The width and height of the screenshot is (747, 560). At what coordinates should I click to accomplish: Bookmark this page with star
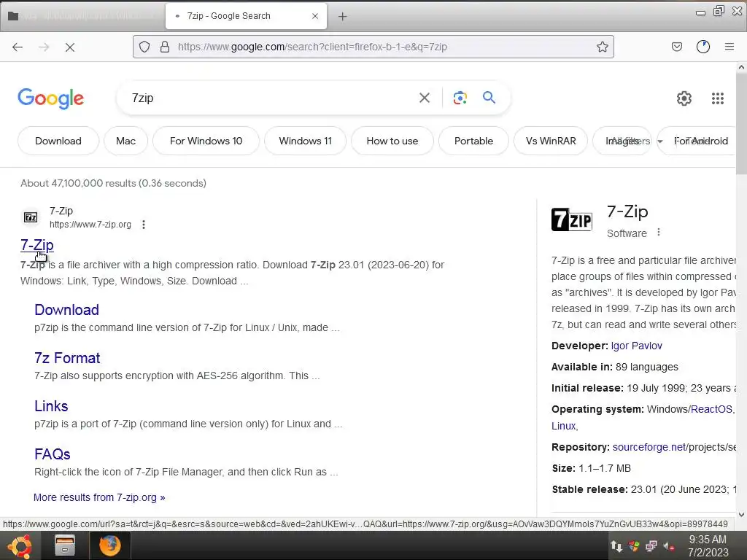(x=602, y=47)
